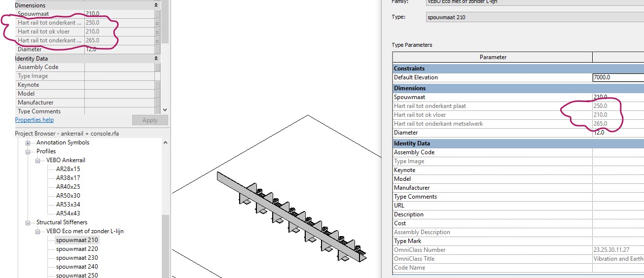The image size is (644, 278).
Task: Click Properties palette scrollbar down arrow
Action: click(165, 110)
